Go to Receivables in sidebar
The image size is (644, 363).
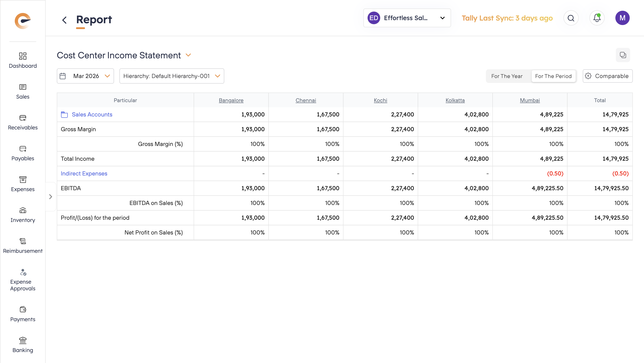point(23,122)
